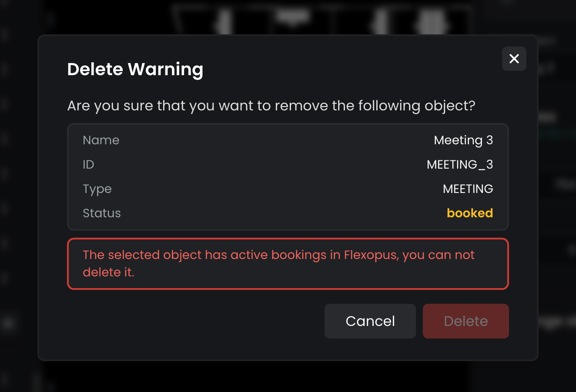Click the Name label
Screen dimensions: 576x392
(101, 140)
